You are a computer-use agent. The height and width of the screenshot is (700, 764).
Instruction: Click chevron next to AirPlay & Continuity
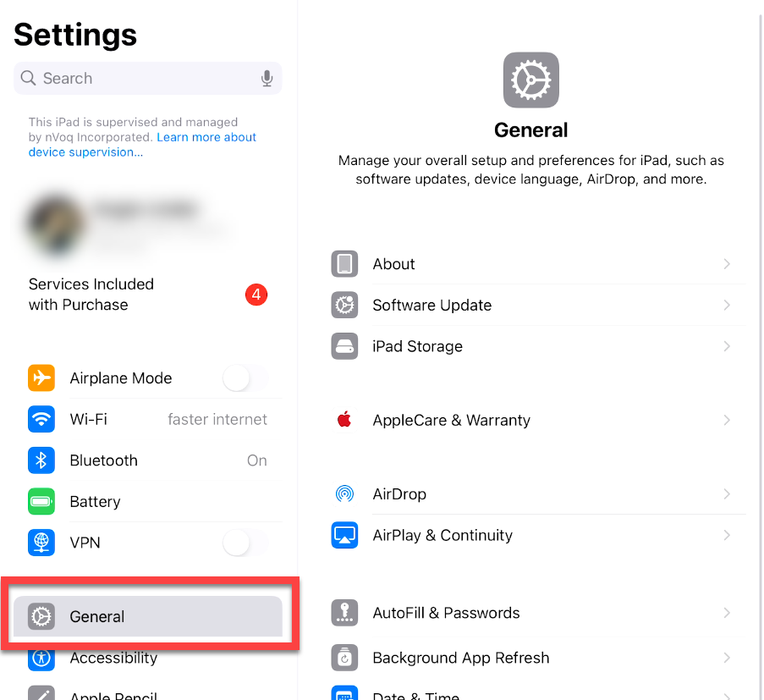(726, 535)
